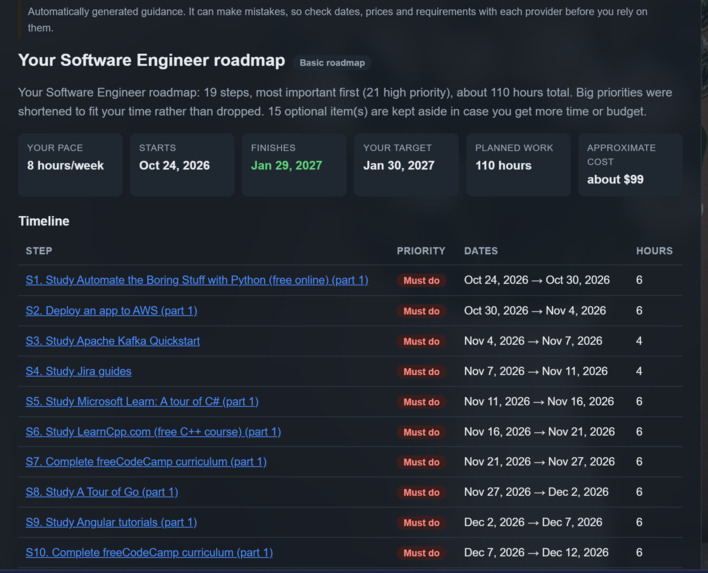
Task: Open S2 Deploy an app to AWS link
Action: pos(112,311)
